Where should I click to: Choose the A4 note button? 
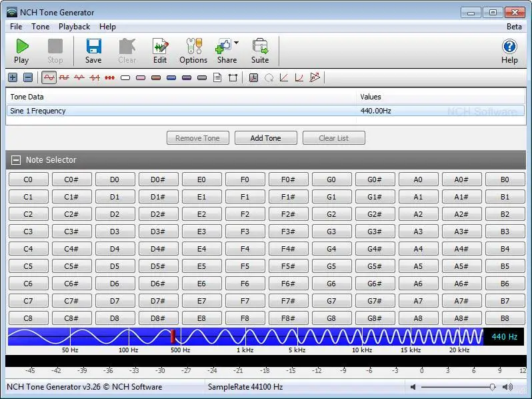coord(418,249)
